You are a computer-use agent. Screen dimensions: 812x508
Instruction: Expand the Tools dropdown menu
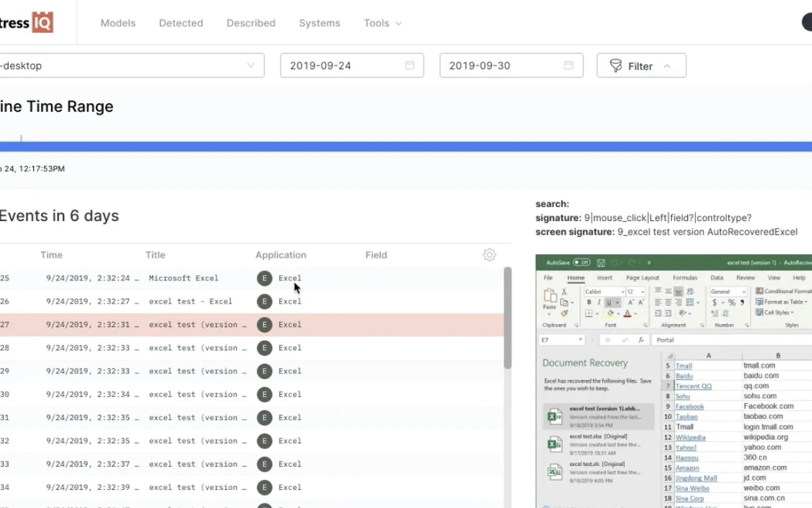click(383, 23)
